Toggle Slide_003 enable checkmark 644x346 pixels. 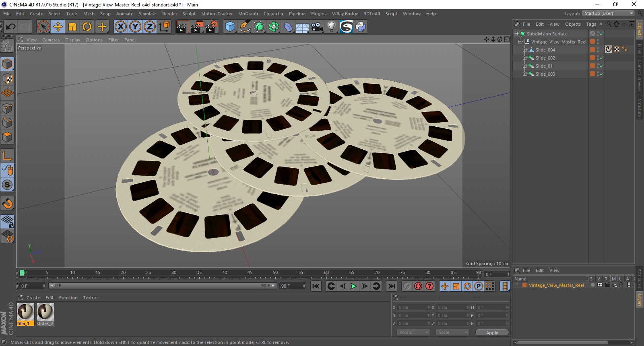click(x=602, y=74)
